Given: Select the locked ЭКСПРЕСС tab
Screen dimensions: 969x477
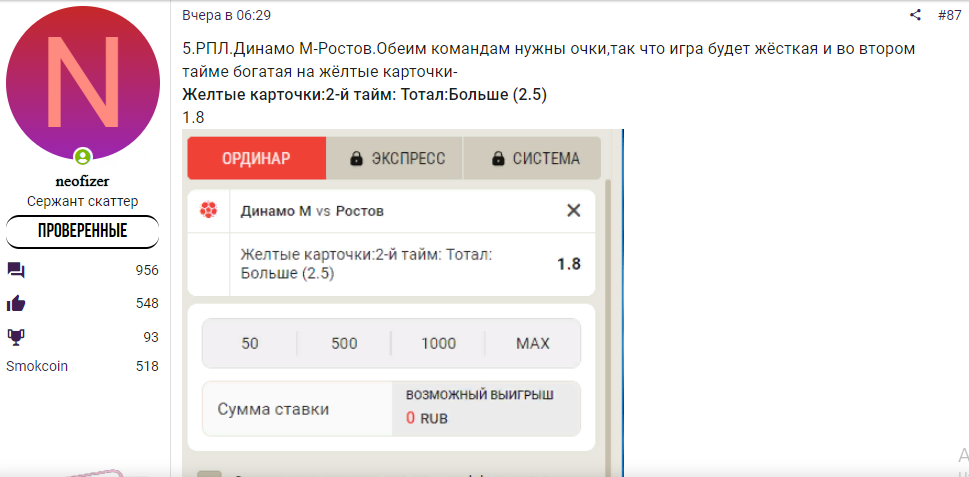Looking at the screenshot, I should click(394, 158).
